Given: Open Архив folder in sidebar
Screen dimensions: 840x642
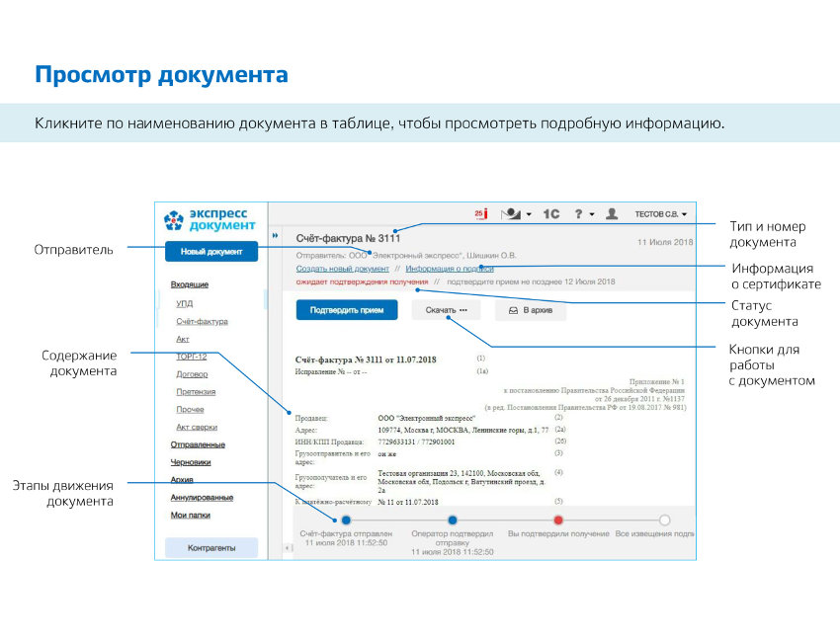Looking at the screenshot, I should 182,480.
